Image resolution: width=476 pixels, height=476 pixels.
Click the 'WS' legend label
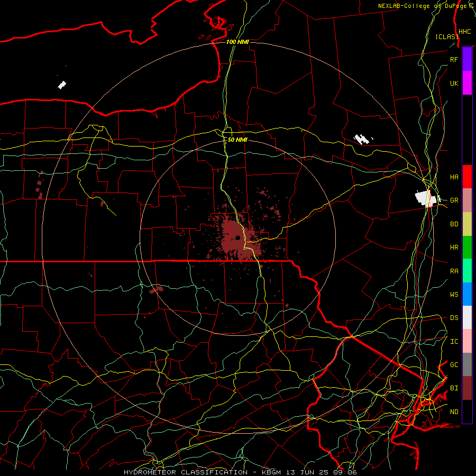pyautogui.click(x=454, y=295)
